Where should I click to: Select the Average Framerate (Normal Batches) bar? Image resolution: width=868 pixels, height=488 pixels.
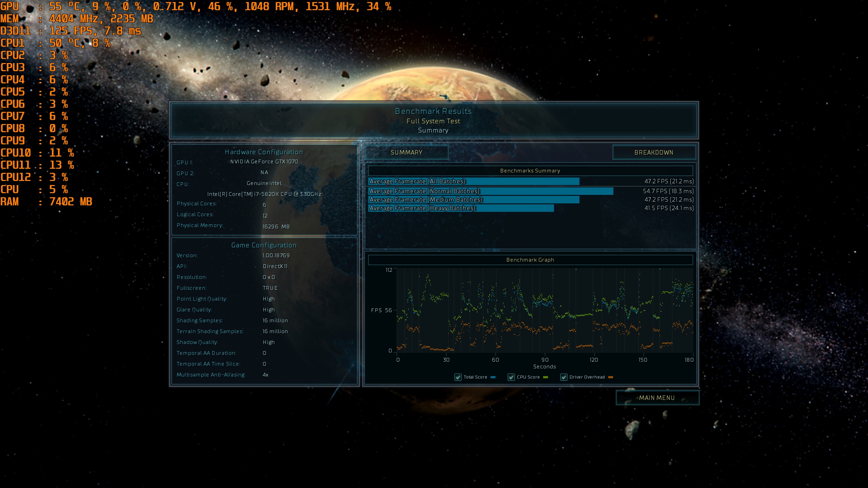(x=491, y=191)
